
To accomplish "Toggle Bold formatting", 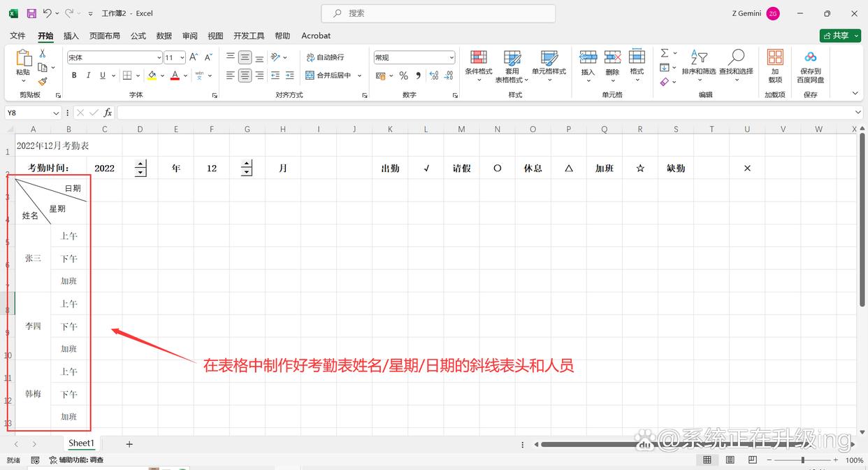I will pos(74,76).
